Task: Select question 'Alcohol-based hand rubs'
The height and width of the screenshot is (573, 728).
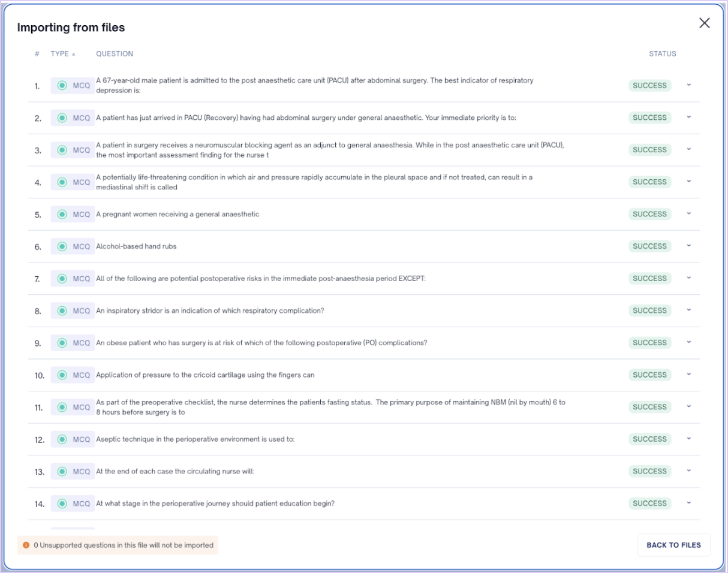Action: [x=136, y=246]
